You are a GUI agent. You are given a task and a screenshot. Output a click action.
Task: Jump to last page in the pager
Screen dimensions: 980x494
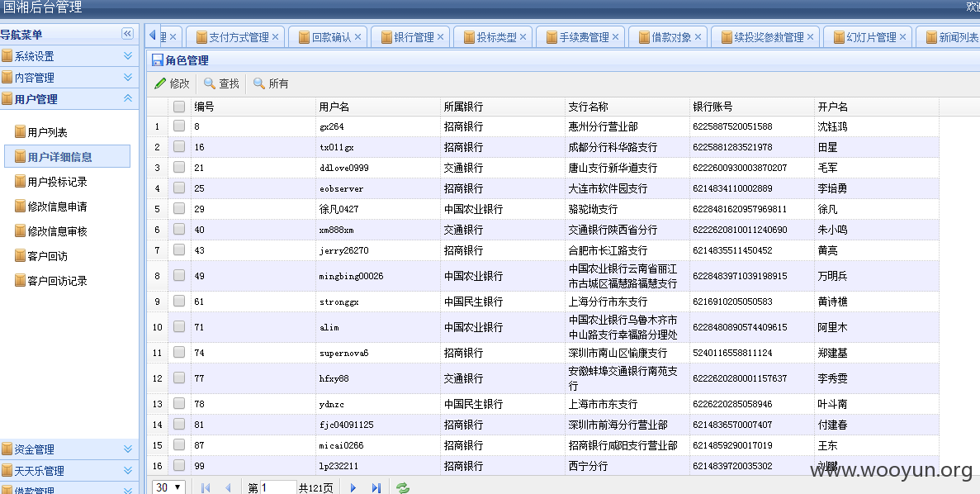click(x=376, y=487)
